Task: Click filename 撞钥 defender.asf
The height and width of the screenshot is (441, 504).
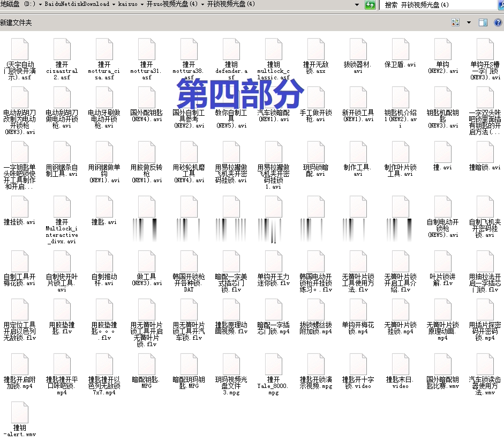Action: pyautogui.click(x=231, y=71)
